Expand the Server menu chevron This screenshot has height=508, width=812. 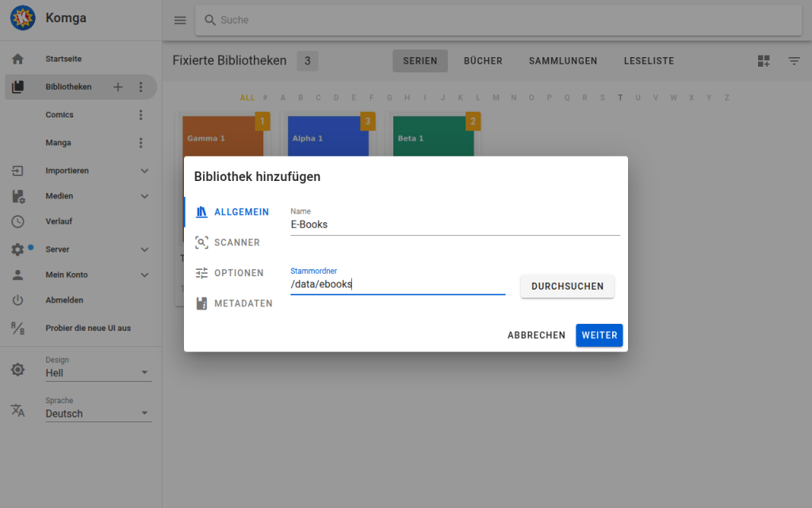pyautogui.click(x=144, y=250)
